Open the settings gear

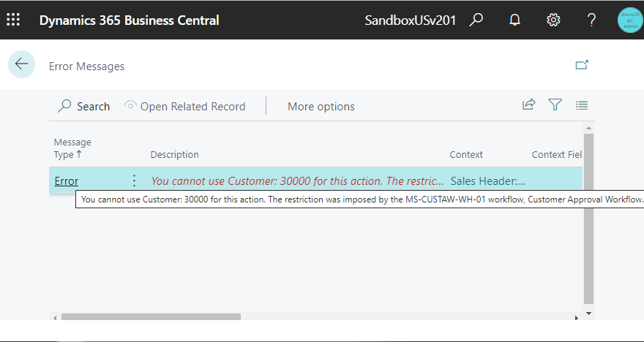click(x=553, y=20)
